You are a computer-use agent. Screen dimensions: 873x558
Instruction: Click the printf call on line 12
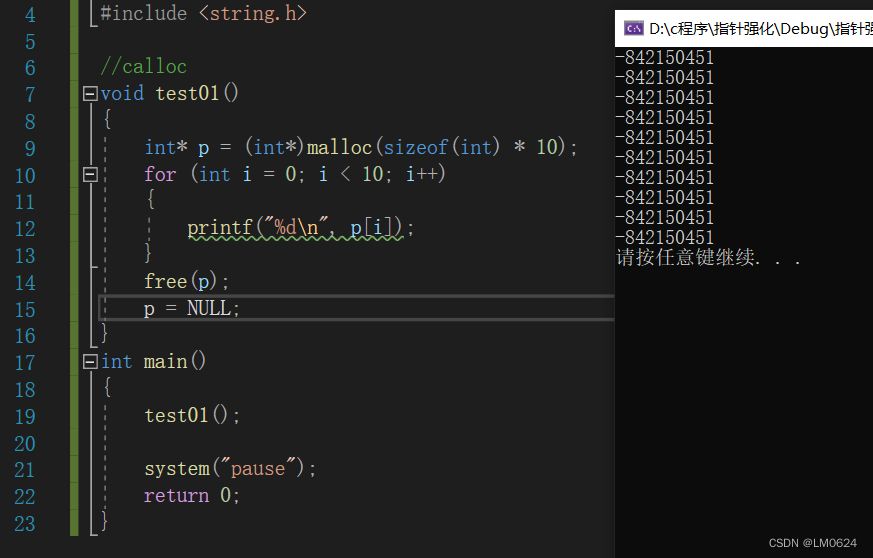click(x=301, y=228)
